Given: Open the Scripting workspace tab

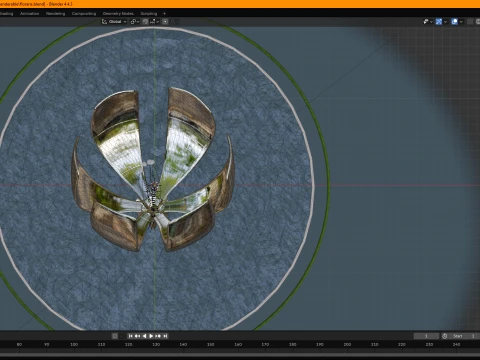Looking at the screenshot, I should click(x=149, y=14).
